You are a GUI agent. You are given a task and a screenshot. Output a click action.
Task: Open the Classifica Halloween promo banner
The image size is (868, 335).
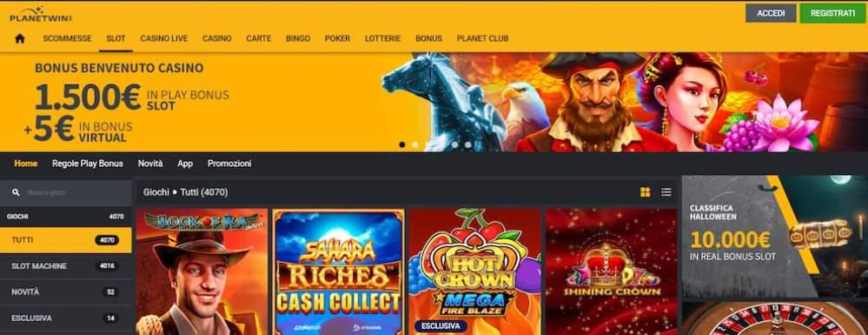pyautogui.click(x=774, y=238)
